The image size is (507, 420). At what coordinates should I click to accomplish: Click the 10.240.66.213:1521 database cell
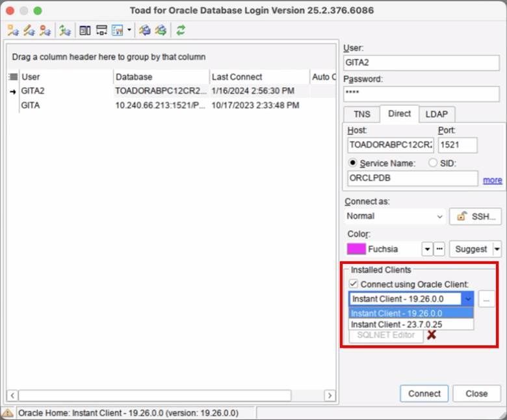(x=161, y=105)
